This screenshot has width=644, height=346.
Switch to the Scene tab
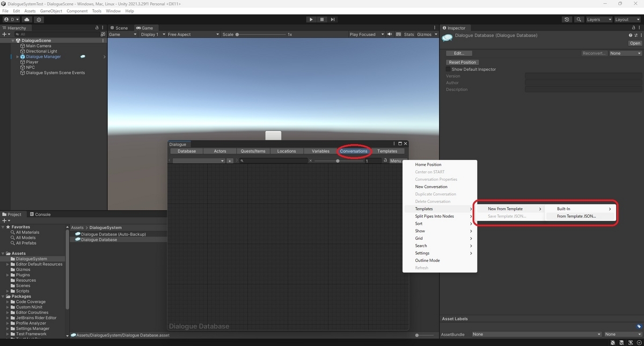[119, 28]
